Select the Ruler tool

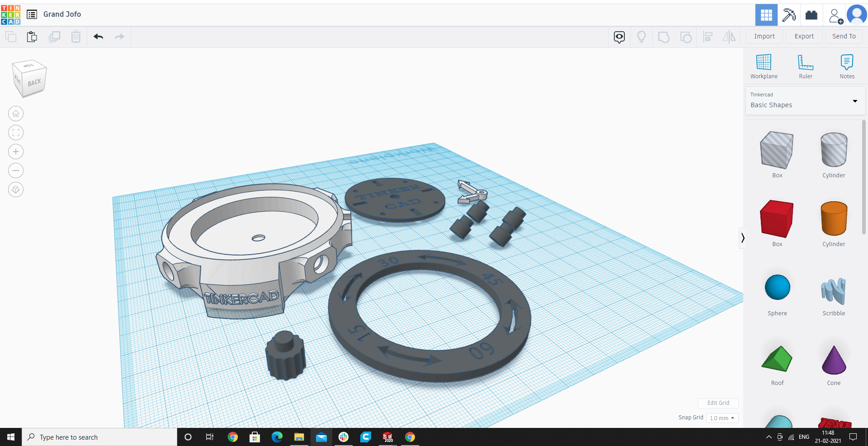click(806, 66)
